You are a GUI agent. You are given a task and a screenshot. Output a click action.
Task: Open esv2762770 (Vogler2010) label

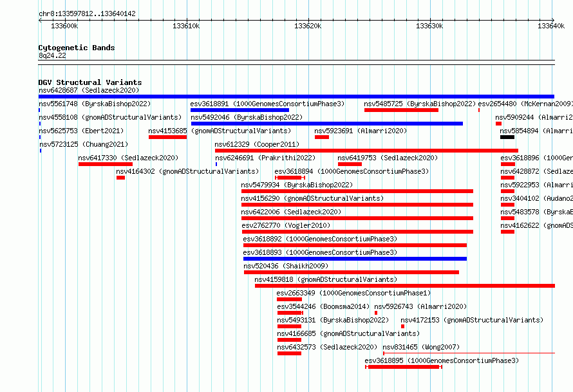(x=286, y=225)
